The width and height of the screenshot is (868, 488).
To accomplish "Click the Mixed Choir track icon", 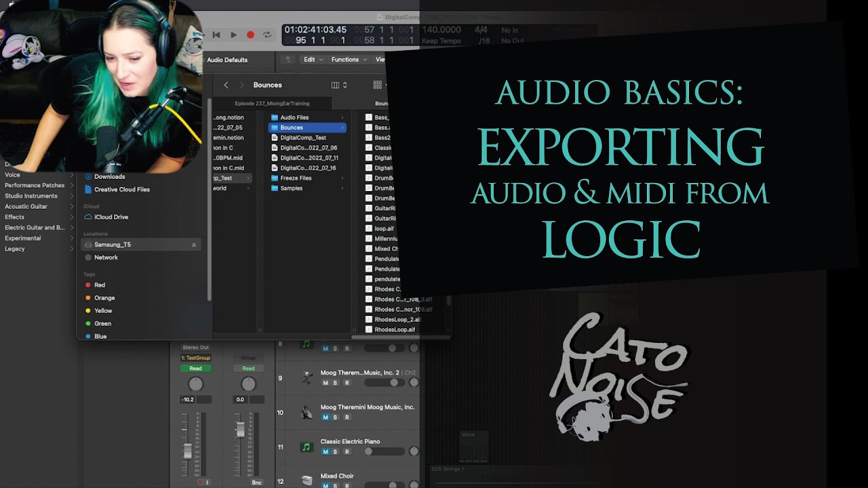I will (x=306, y=480).
